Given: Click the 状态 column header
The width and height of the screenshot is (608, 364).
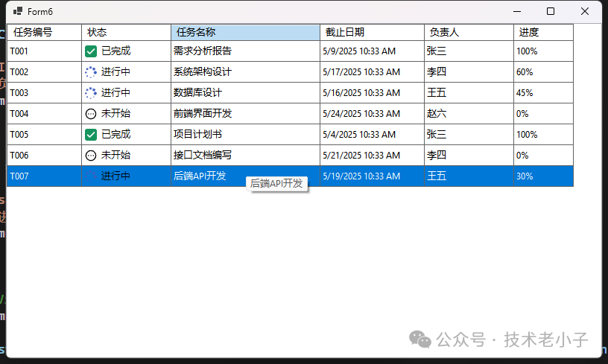Looking at the screenshot, I should [x=126, y=32].
